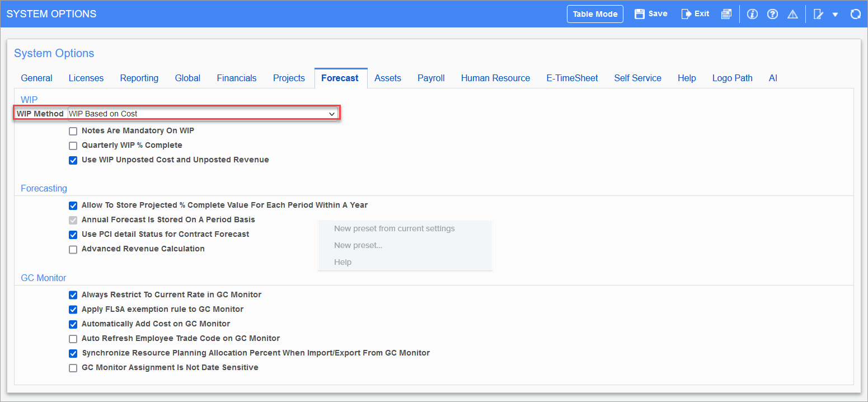Click the WIP Method field label
868x402 pixels.
pyautogui.click(x=40, y=114)
